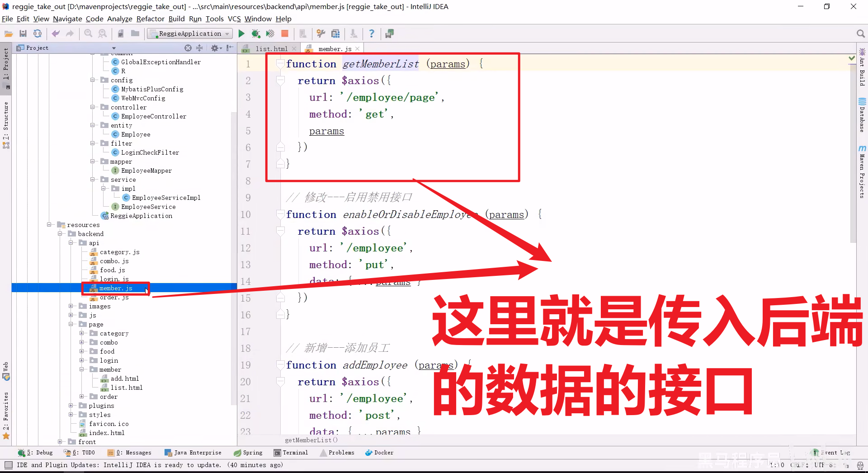868x473 pixels.
Task: Click the editor vertical scrollbar
Action: [853, 154]
